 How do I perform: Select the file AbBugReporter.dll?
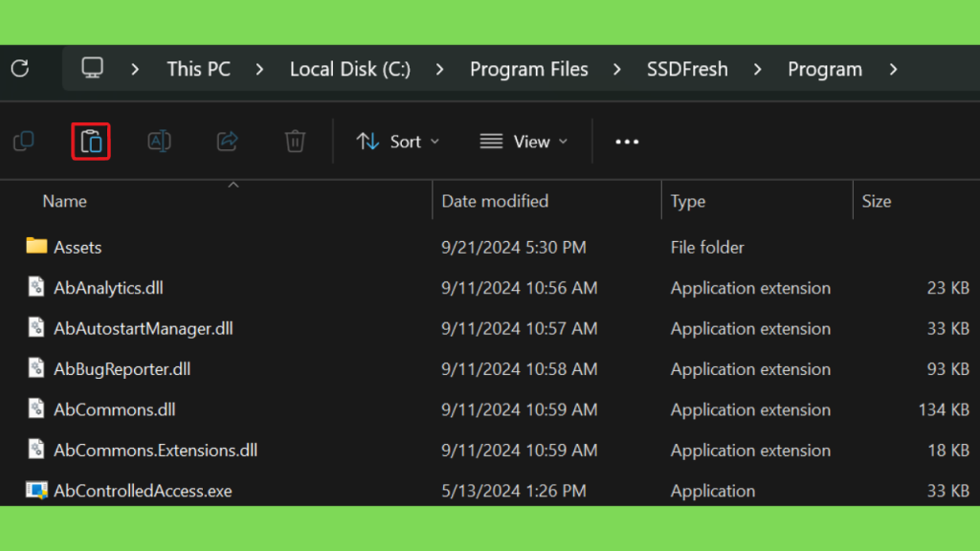click(122, 369)
